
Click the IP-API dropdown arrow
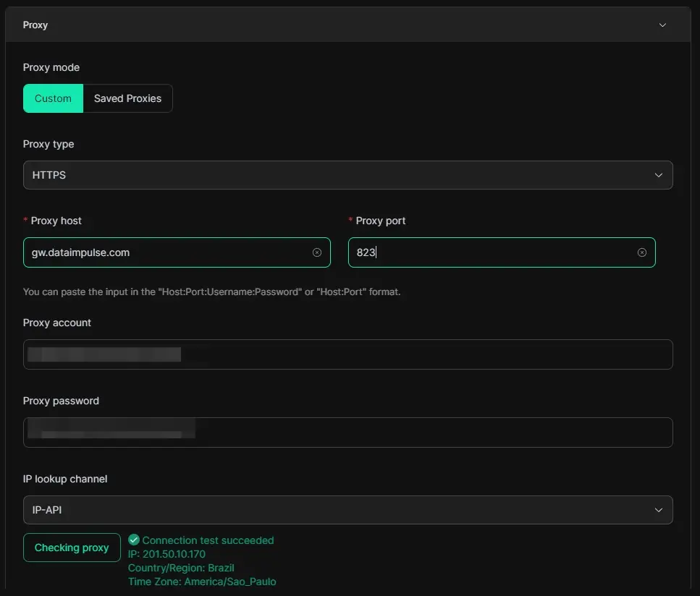click(x=658, y=510)
